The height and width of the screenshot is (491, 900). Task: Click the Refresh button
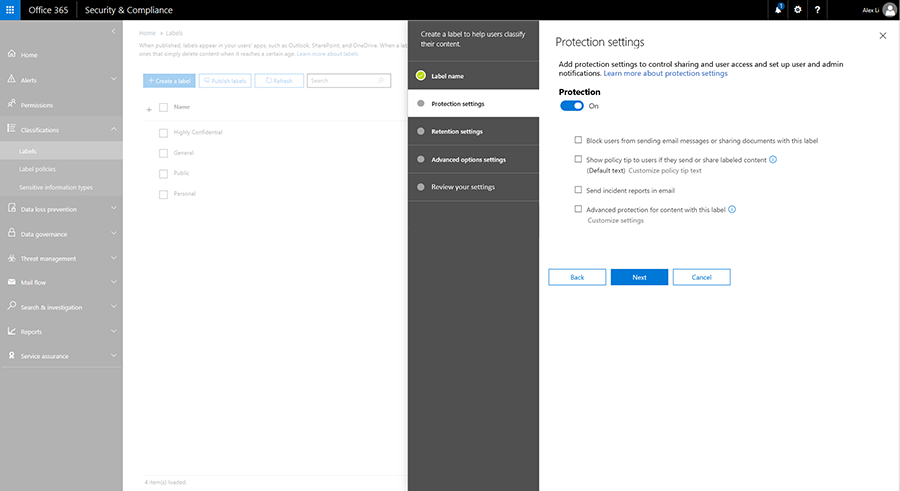point(279,81)
